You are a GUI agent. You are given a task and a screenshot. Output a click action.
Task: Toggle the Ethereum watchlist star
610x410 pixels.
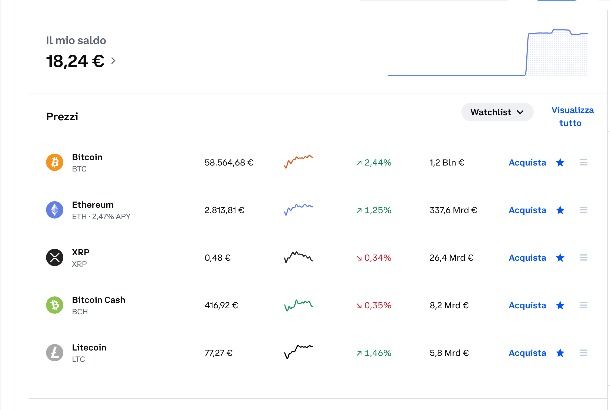[x=560, y=210]
